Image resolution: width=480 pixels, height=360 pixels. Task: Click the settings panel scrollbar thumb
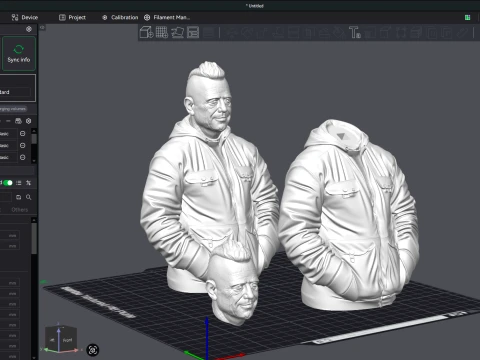click(x=34, y=239)
